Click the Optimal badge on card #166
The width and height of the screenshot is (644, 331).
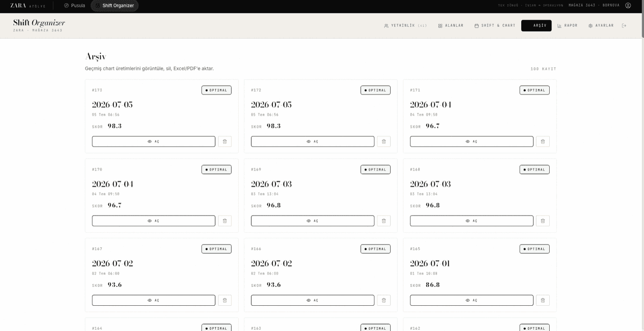pos(376,249)
